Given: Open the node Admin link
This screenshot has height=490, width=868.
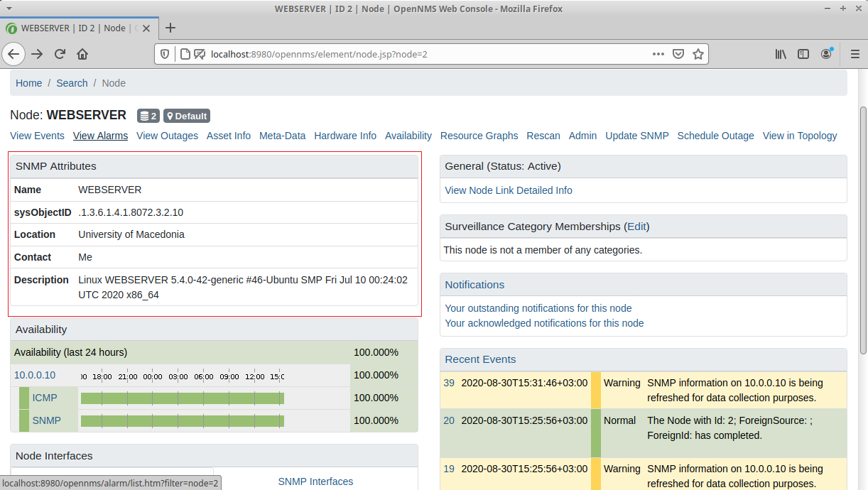Looking at the screenshot, I should (582, 136).
